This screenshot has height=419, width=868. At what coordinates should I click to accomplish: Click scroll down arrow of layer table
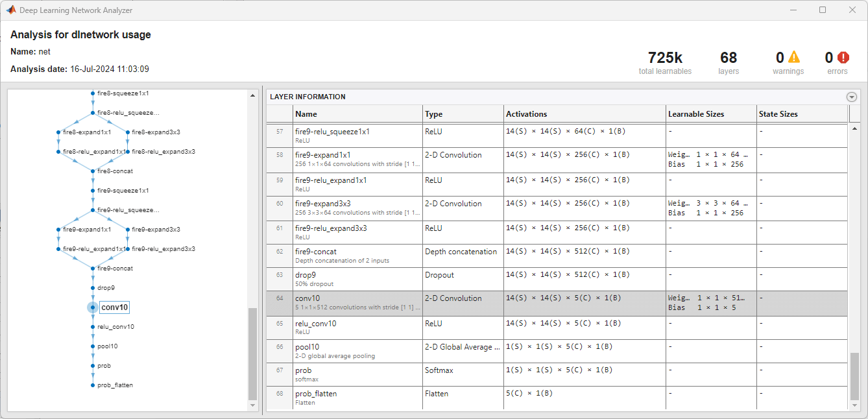(855, 405)
